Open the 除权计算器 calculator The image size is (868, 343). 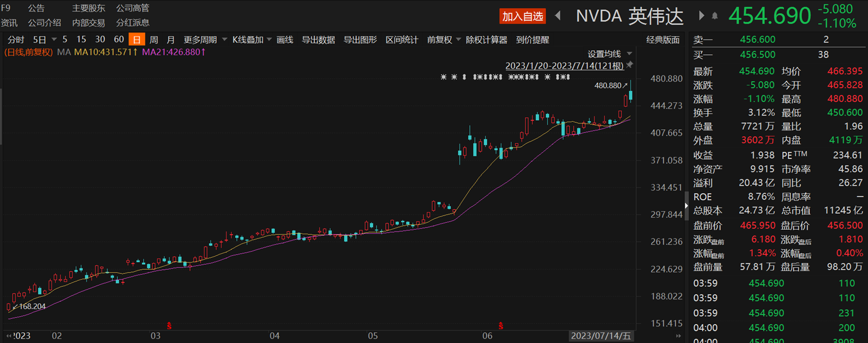click(x=486, y=39)
